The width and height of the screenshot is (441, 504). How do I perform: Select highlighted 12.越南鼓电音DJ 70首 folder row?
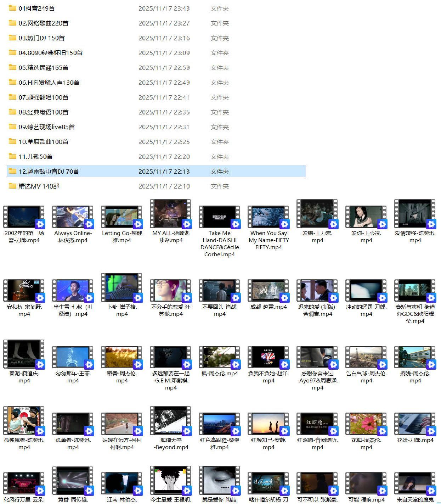[x=156, y=171]
